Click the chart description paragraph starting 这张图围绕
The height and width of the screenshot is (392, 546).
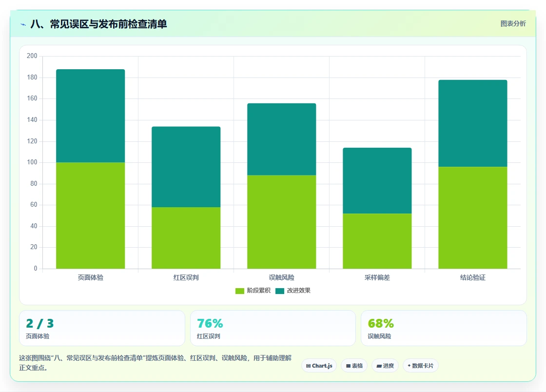(x=156, y=363)
